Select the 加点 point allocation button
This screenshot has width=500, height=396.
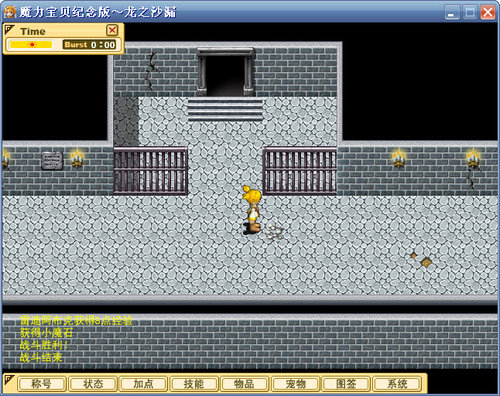pos(143,384)
